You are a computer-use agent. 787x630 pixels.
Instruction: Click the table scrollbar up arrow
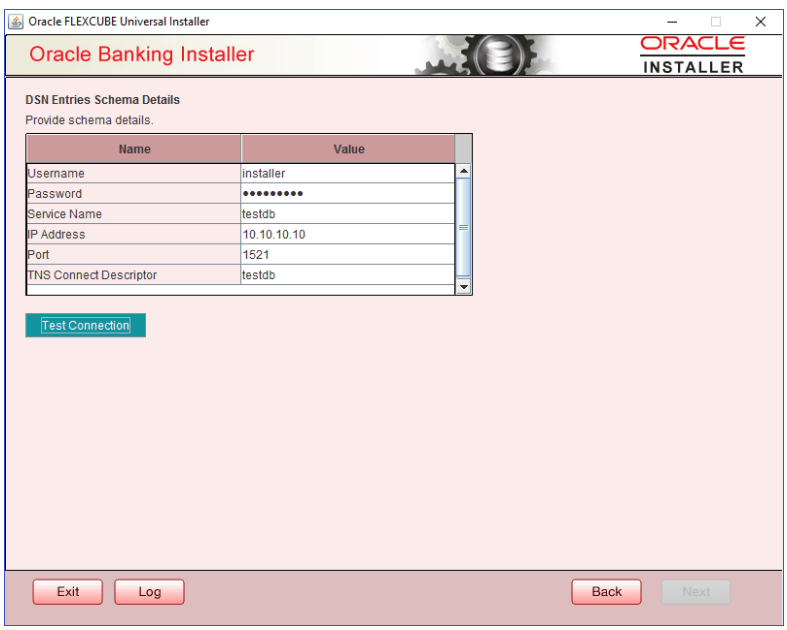[x=464, y=171]
